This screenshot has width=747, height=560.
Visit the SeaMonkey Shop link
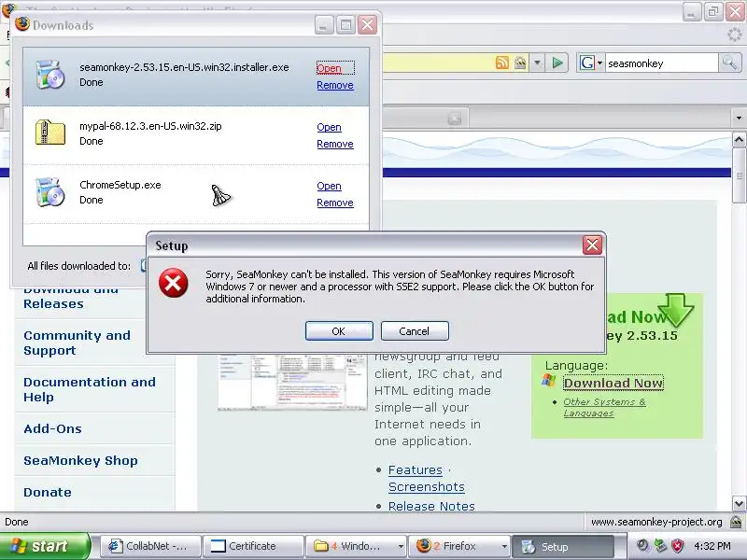click(80, 460)
